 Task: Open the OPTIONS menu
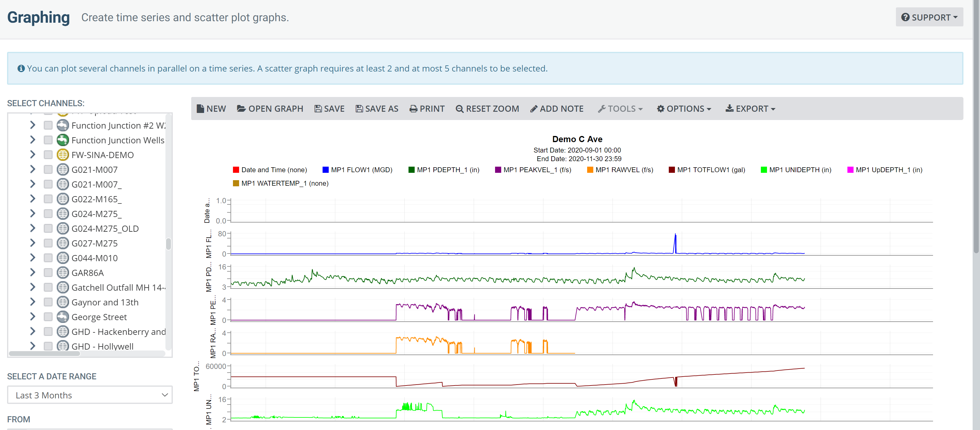tap(684, 109)
